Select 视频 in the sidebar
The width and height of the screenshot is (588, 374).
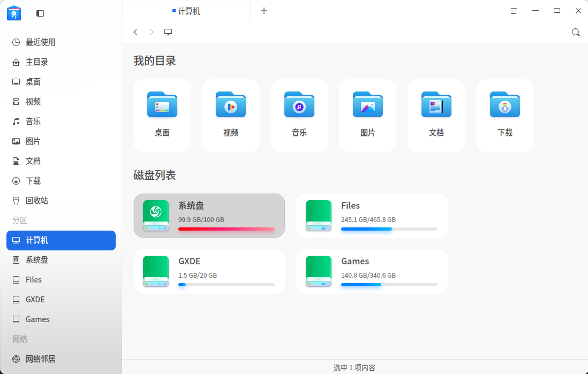(x=61, y=102)
